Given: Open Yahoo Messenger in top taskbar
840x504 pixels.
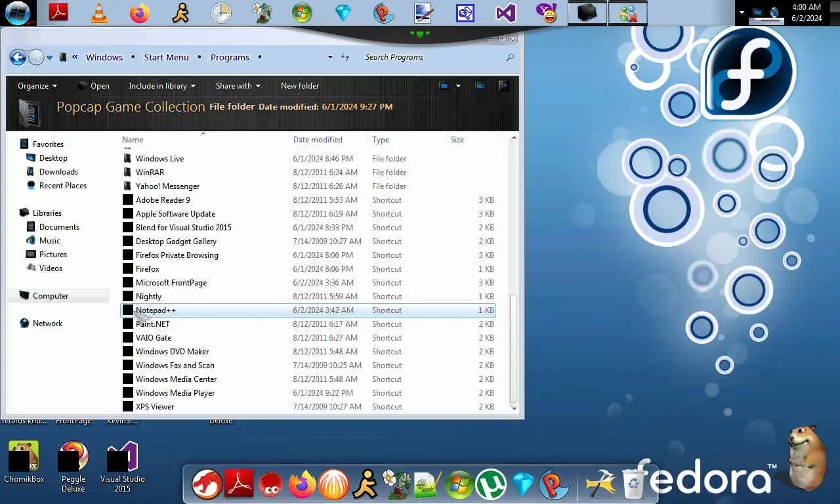Looking at the screenshot, I should click(547, 12).
